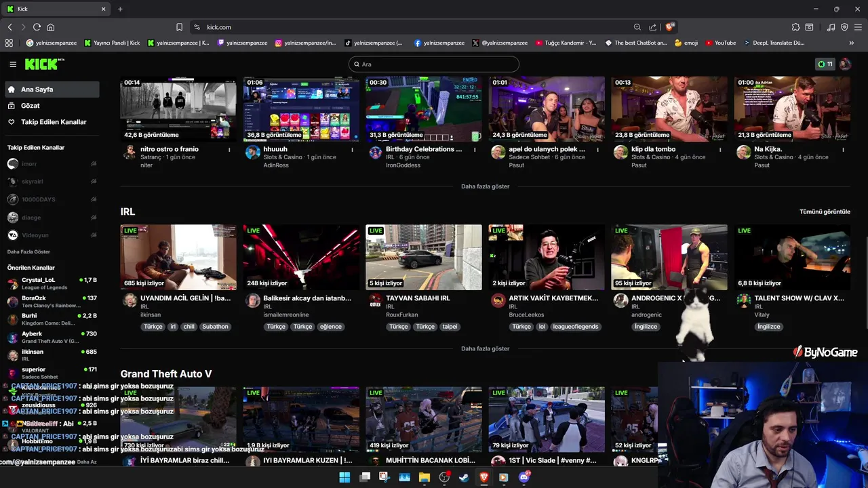Viewport: 868px width, 488px height.
Task: Open the three-dot menu for nitro ostro o franio
Action: click(229, 150)
